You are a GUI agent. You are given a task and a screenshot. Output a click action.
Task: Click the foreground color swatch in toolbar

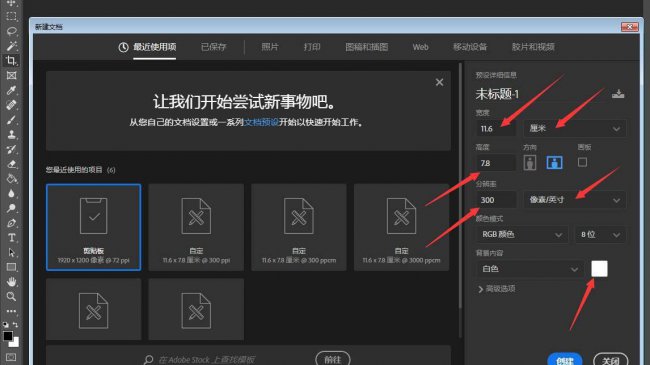pos(7,336)
